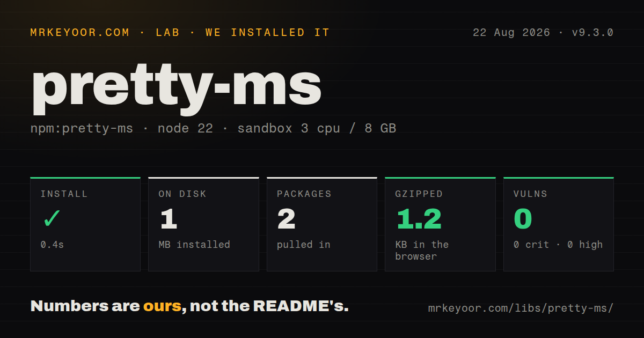
Task: Click the orange word ours in tagline
Action: tap(162, 306)
